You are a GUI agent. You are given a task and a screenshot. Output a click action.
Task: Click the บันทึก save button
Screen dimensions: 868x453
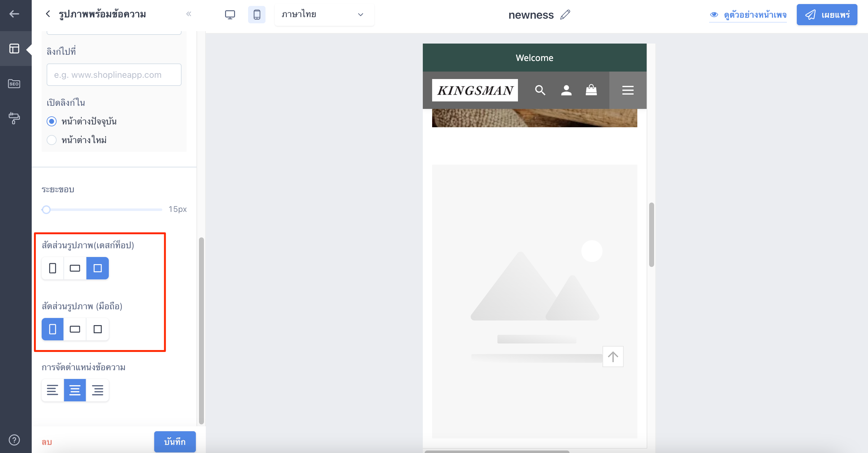tap(175, 441)
